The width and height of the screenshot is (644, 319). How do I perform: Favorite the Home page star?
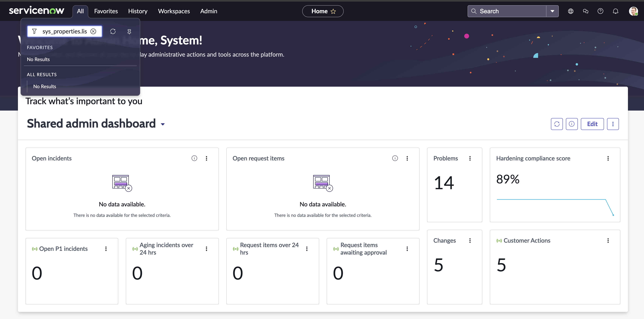pyautogui.click(x=333, y=11)
